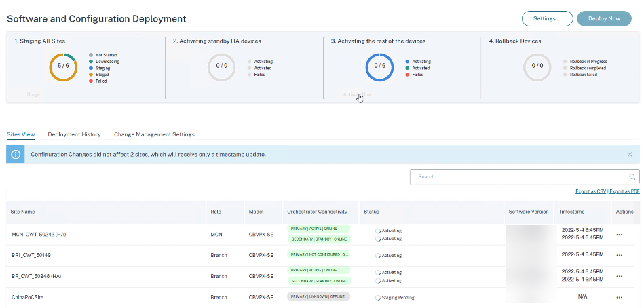Open actions menu for MCN_CWT_50242 (HA) row
The width and height of the screenshot is (644, 308).
(620, 235)
